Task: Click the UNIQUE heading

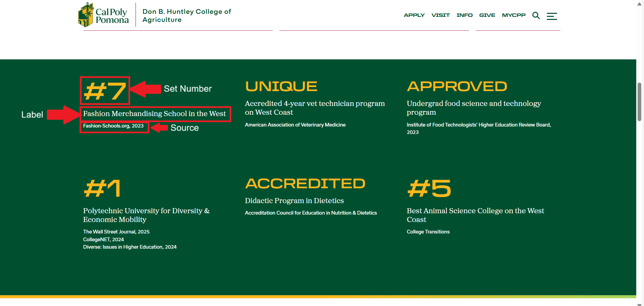Action: [x=281, y=86]
